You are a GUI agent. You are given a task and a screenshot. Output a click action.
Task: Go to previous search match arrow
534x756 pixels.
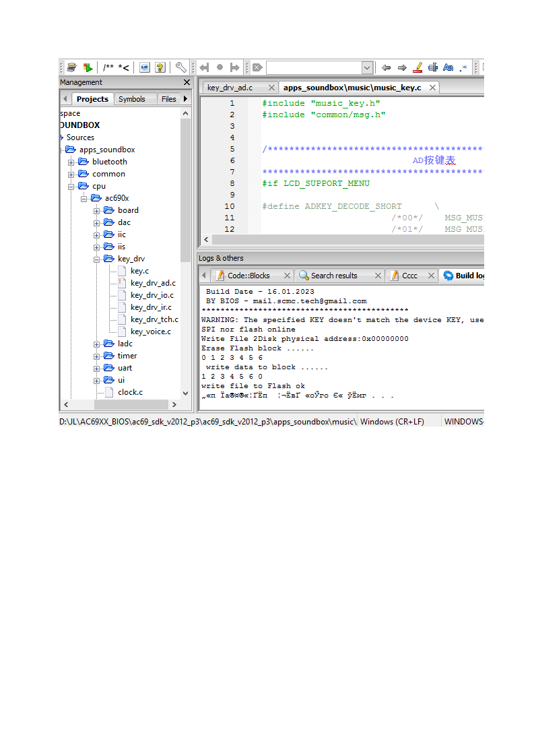[386, 67]
